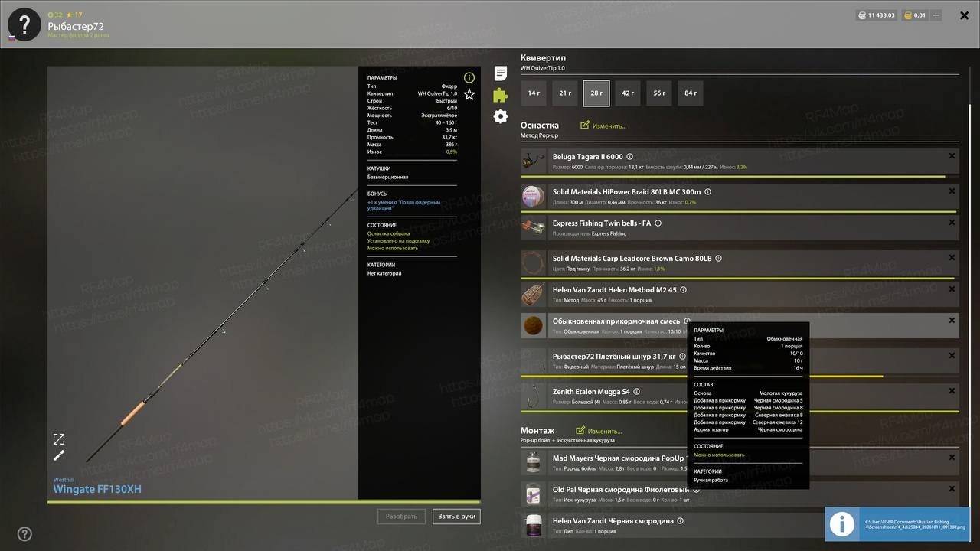Viewport: 980px width, 551px height.
Task: Show info for Solid Materials HiPower Braid line
Action: 707,192
